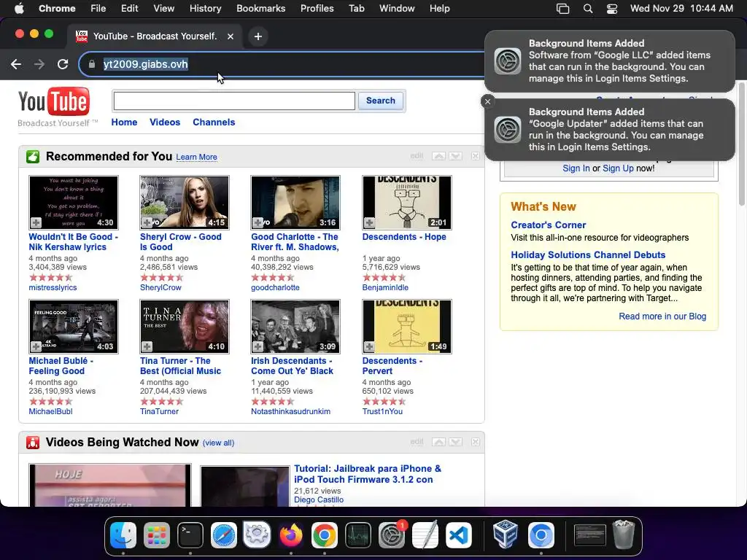747x560 pixels.
Task: Open the Bookmarks menu
Action: (x=260, y=8)
